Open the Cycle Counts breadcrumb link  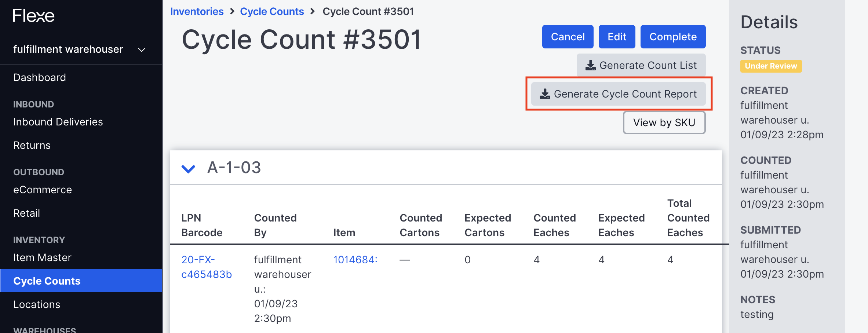coord(272,11)
